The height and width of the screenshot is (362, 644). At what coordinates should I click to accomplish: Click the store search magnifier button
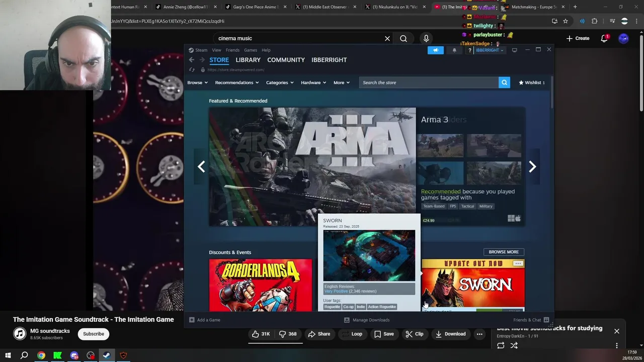click(x=504, y=82)
